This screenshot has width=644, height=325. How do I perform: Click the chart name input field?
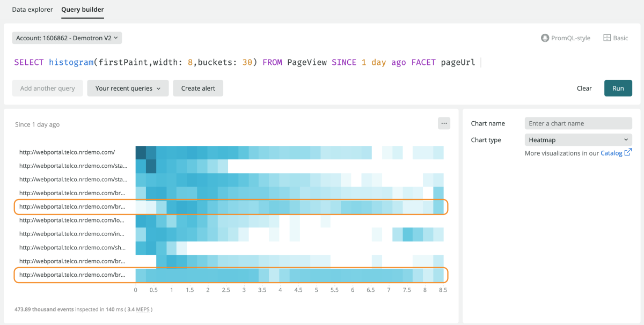tap(578, 123)
